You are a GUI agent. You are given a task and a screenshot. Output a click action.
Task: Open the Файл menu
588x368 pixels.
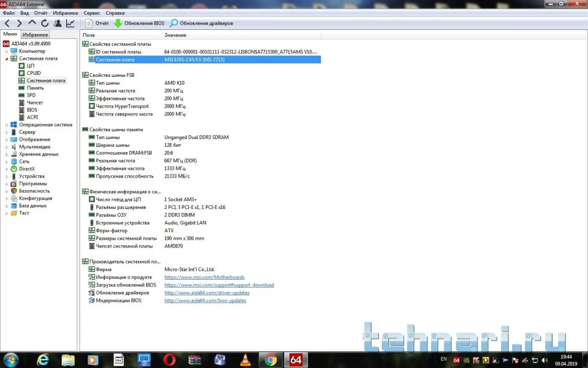pos(9,13)
